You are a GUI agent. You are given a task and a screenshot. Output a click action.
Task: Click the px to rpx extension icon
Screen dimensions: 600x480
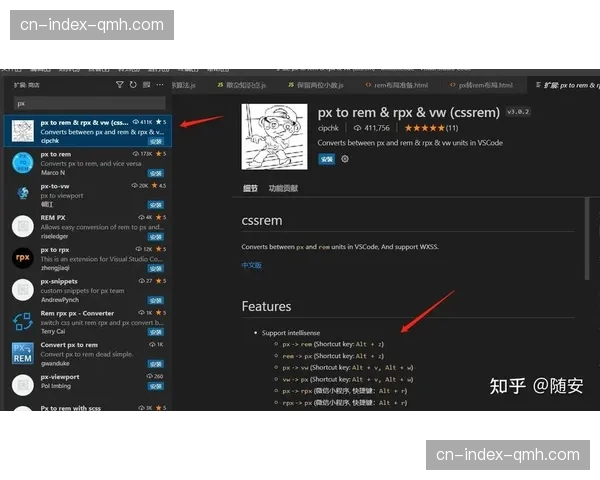point(22,257)
